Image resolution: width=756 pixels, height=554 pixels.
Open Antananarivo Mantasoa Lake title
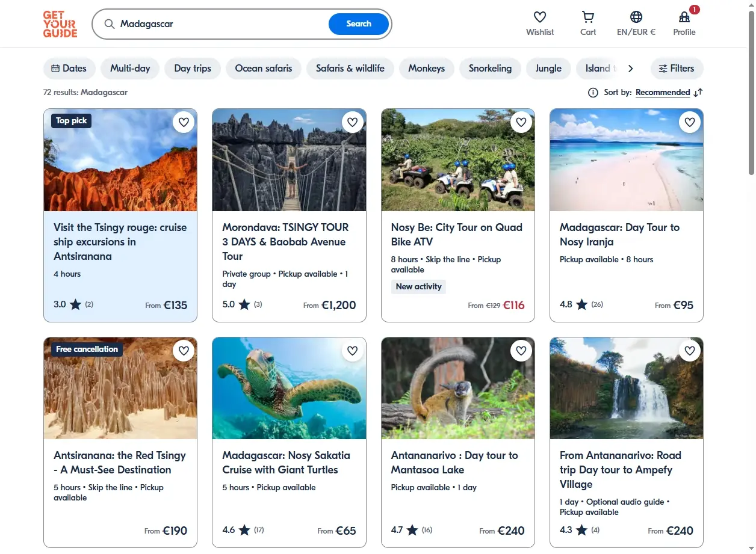(x=454, y=463)
